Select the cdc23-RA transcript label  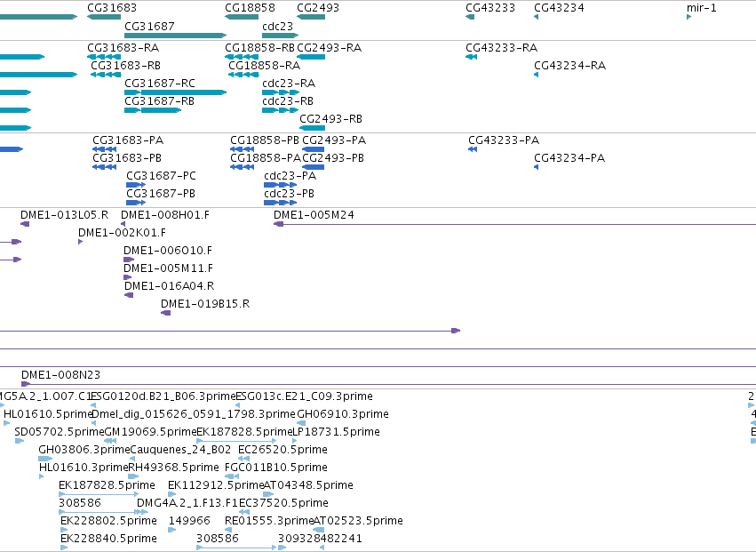[x=289, y=84]
